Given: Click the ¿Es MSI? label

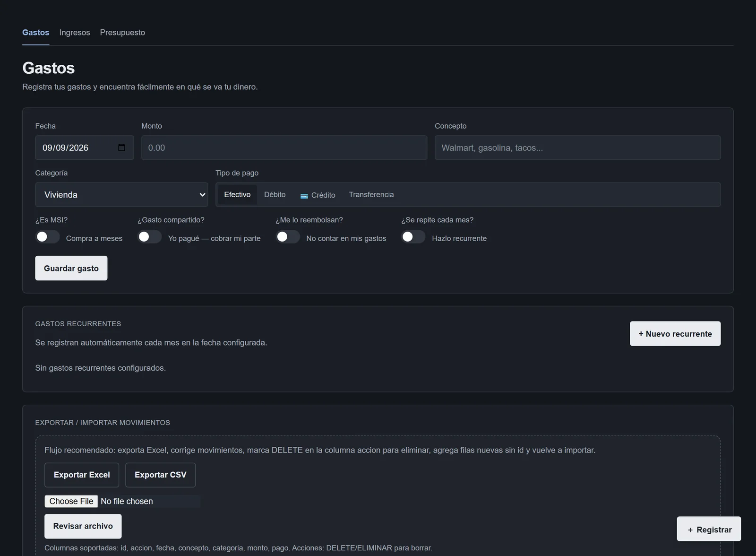Looking at the screenshot, I should tap(52, 220).
